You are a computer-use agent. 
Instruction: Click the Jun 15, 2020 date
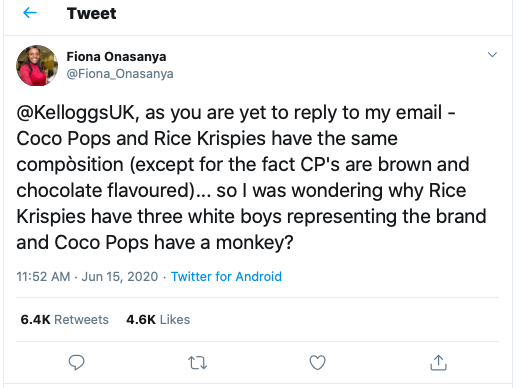[x=120, y=277]
